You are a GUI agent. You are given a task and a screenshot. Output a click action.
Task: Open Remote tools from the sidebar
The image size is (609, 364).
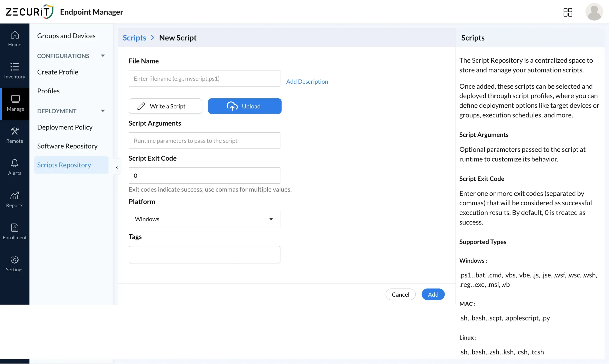pos(15,134)
